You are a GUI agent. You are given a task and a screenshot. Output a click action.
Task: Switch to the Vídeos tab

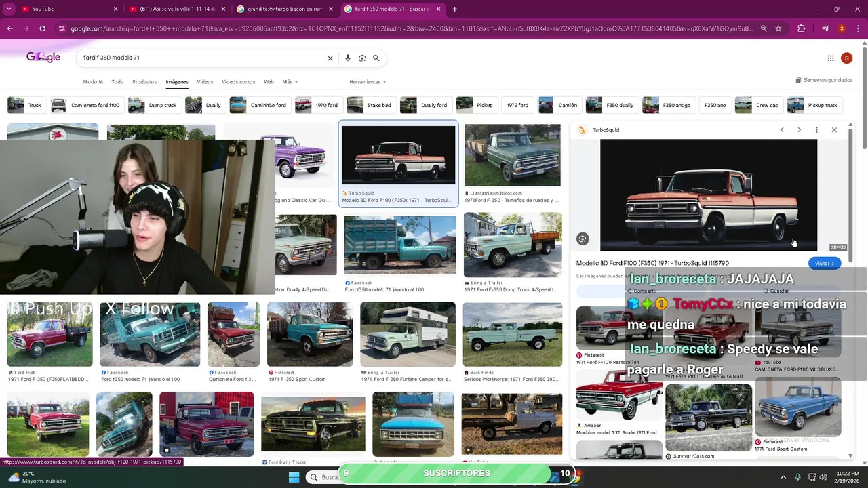[x=205, y=82]
